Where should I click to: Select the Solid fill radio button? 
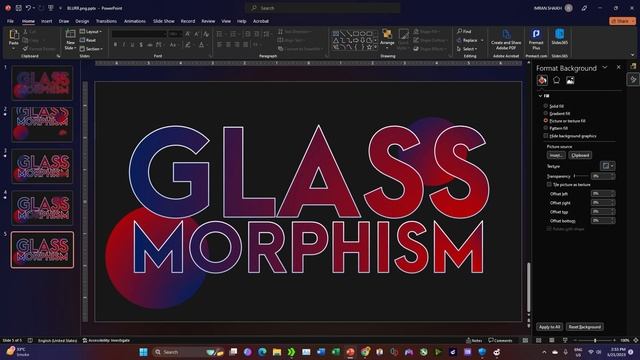click(x=546, y=106)
